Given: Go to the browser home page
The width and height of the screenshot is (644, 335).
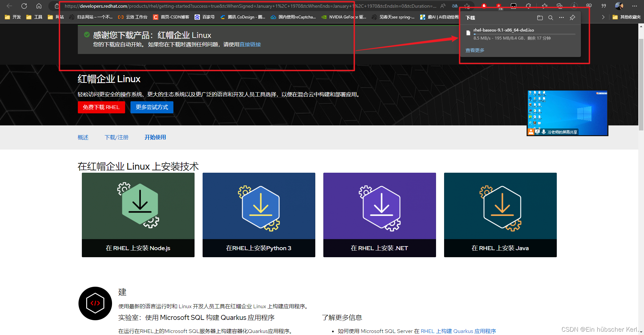Looking at the screenshot, I should (39, 6).
